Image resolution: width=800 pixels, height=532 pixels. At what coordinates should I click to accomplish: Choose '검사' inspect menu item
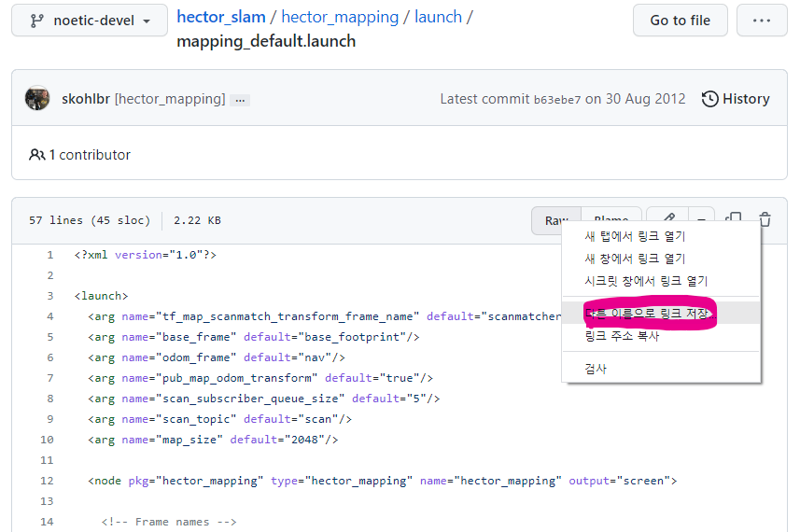coord(661,369)
